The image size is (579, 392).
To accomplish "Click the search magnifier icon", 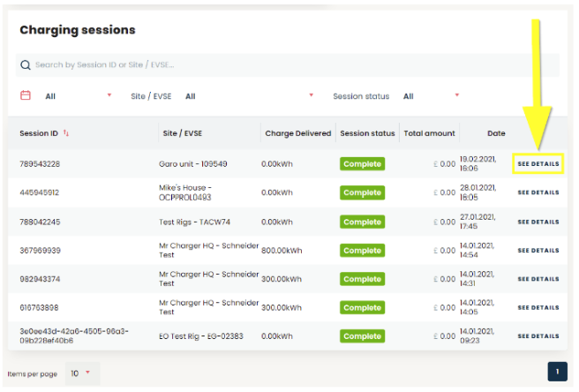I will coord(26,65).
